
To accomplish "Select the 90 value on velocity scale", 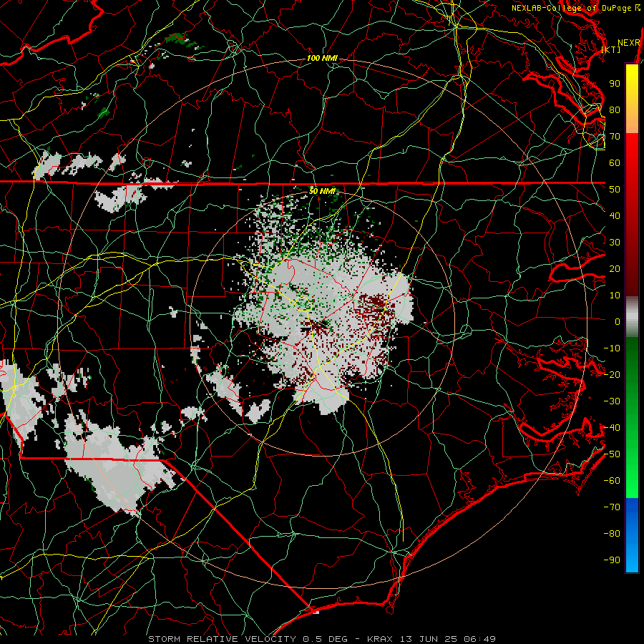I will pos(615,84).
